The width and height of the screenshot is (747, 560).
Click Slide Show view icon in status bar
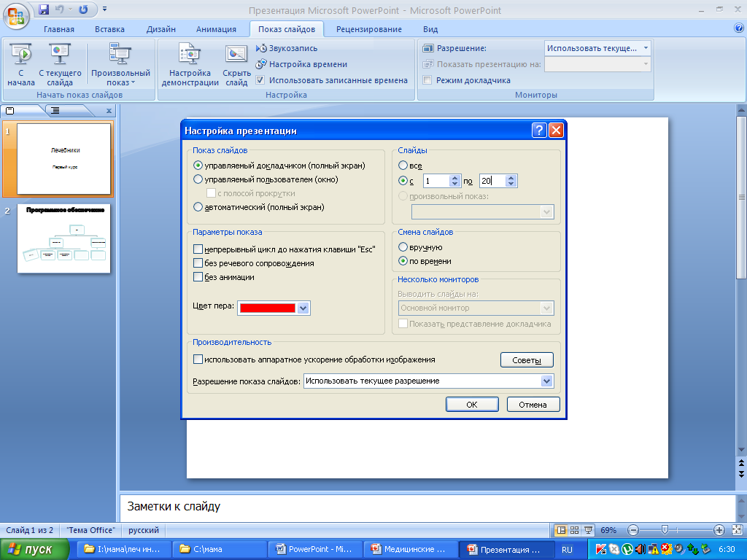(589, 530)
